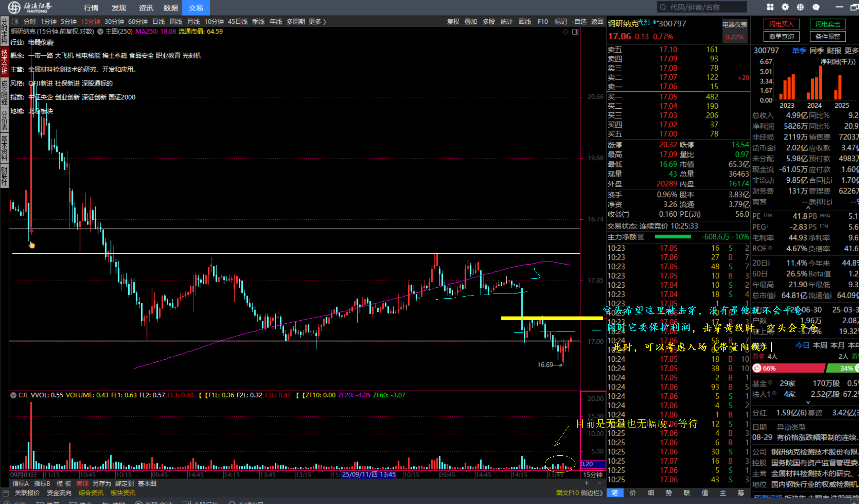Click the panel icon left of 关联报价
The width and height of the screenshot is (859, 504).
[x=5, y=493]
